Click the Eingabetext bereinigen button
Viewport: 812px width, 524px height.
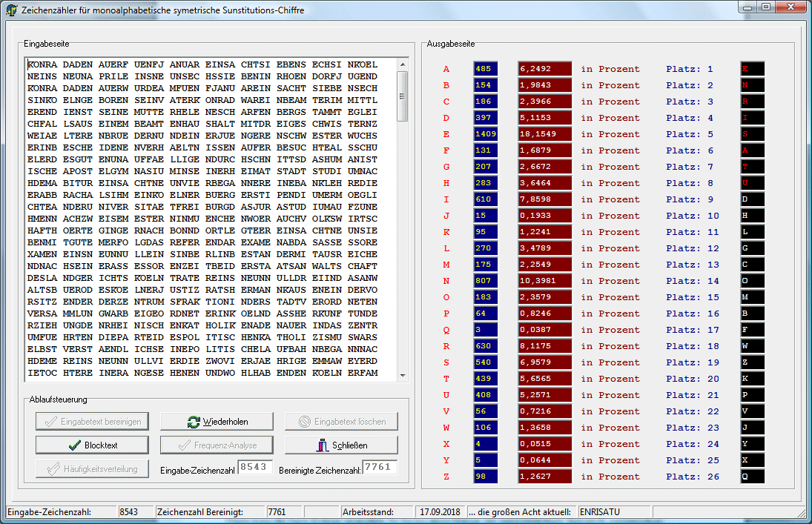point(92,422)
